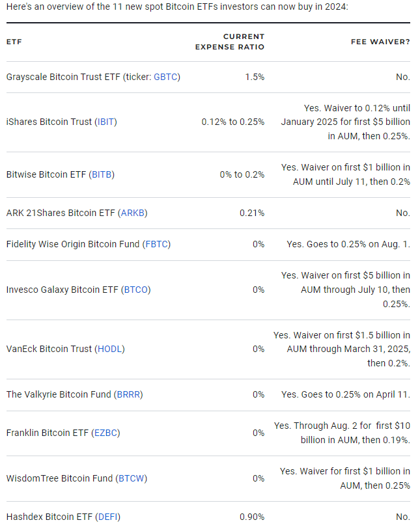The height and width of the screenshot is (531, 420).
Task: Click the 0.12% to 0.25% ratio cell
Action: (232, 122)
